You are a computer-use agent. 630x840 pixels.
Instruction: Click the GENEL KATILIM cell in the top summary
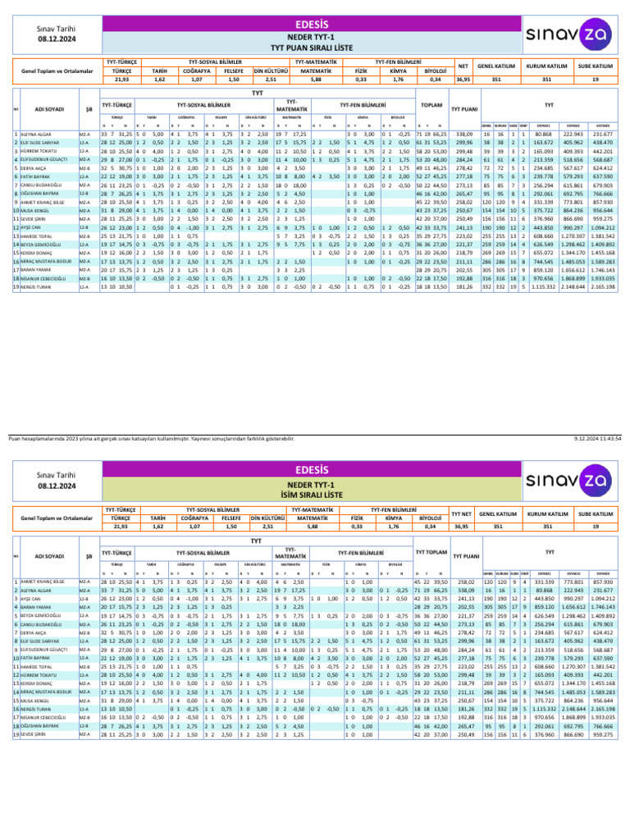coord(496,66)
